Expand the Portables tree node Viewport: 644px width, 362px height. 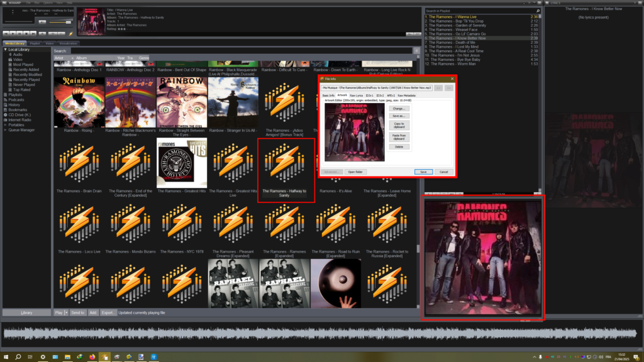coord(5,125)
